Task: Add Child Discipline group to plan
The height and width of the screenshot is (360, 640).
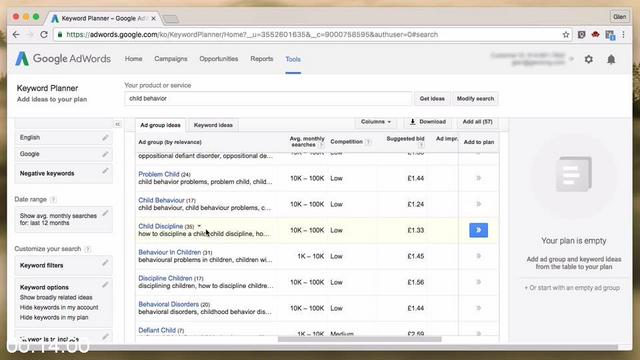Action: pos(478,230)
